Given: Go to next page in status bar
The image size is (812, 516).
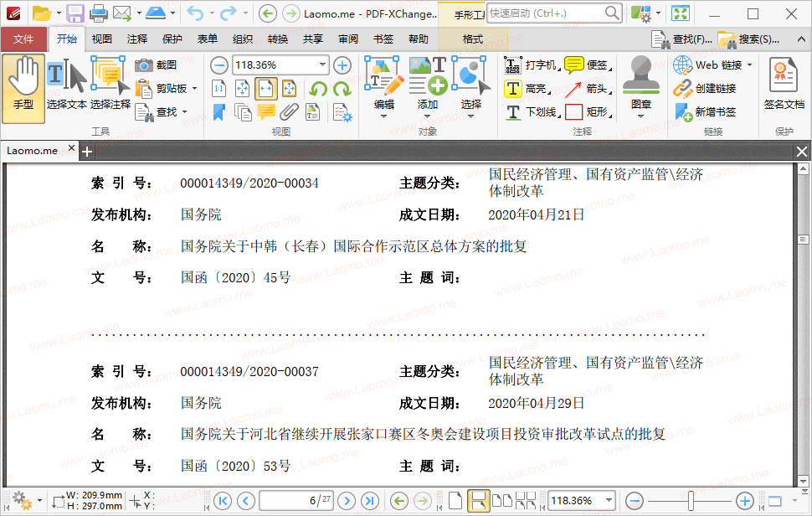Looking at the screenshot, I should pos(346,501).
